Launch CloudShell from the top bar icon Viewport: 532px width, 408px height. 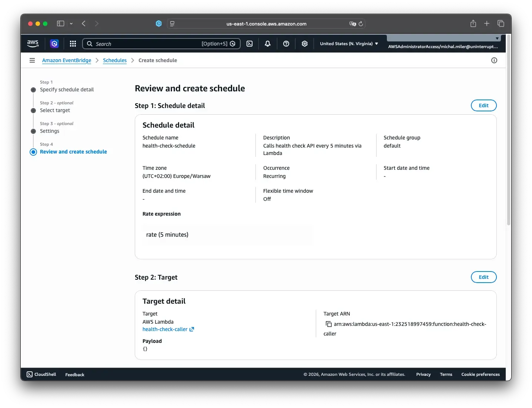[x=250, y=44]
